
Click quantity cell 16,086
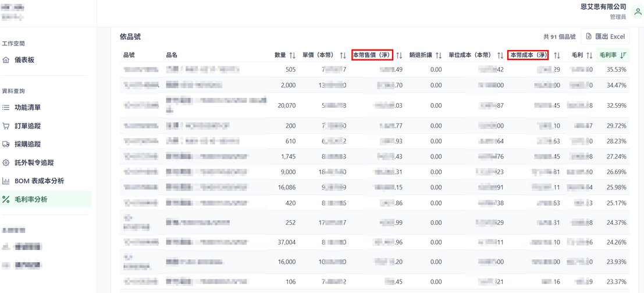[287, 187]
